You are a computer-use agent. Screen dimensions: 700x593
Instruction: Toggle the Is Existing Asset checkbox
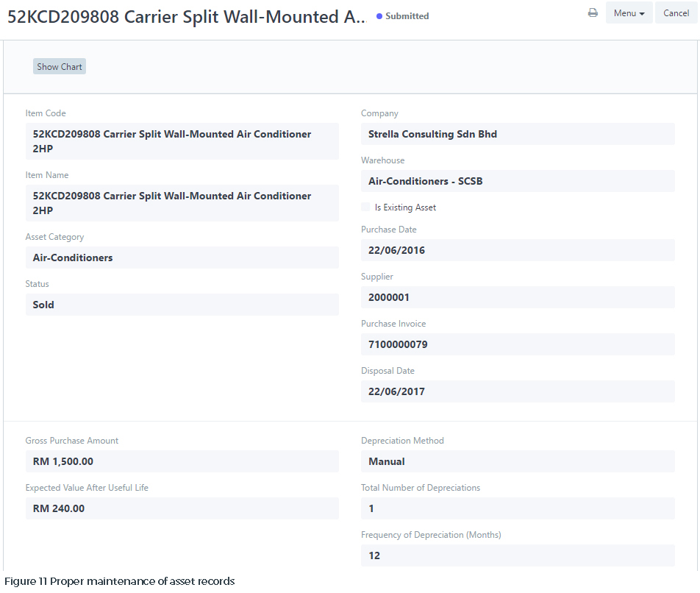pyautogui.click(x=365, y=207)
